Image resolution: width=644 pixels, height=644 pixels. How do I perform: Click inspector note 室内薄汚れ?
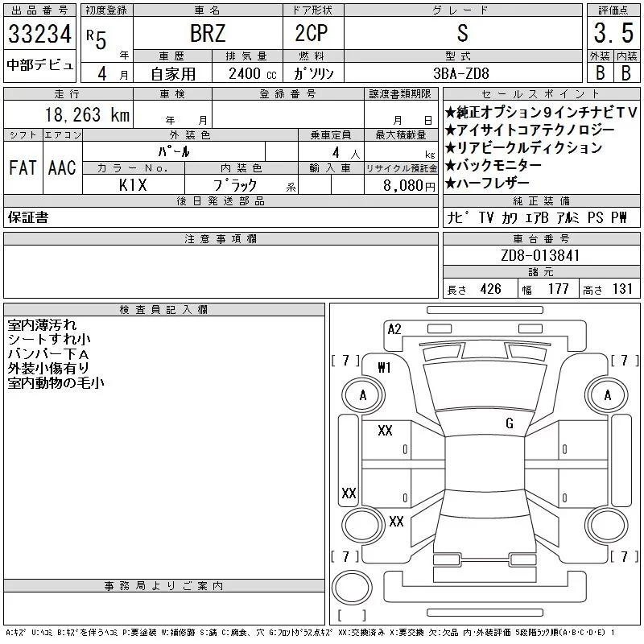point(42,325)
